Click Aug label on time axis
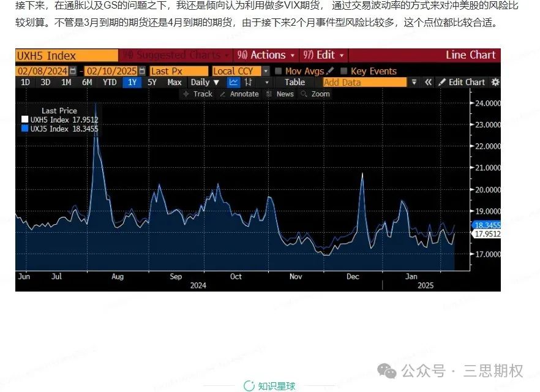Screen dimensions: 540x392 coord(118,277)
